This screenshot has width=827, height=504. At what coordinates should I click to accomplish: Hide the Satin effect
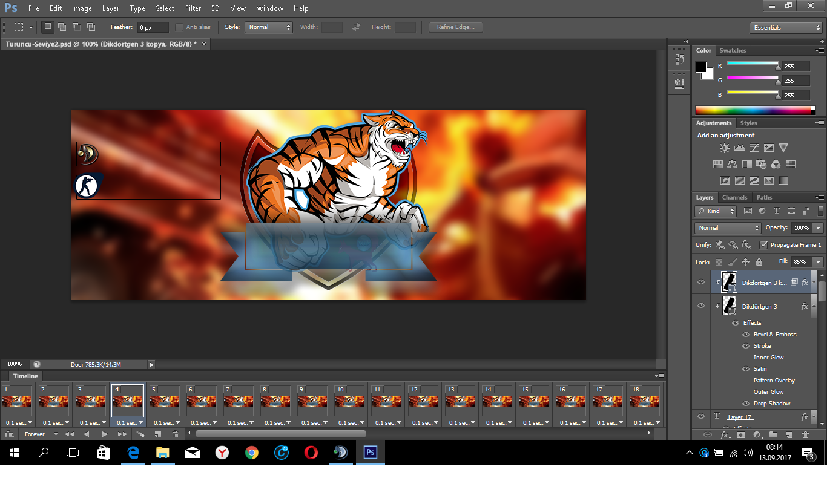746,369
